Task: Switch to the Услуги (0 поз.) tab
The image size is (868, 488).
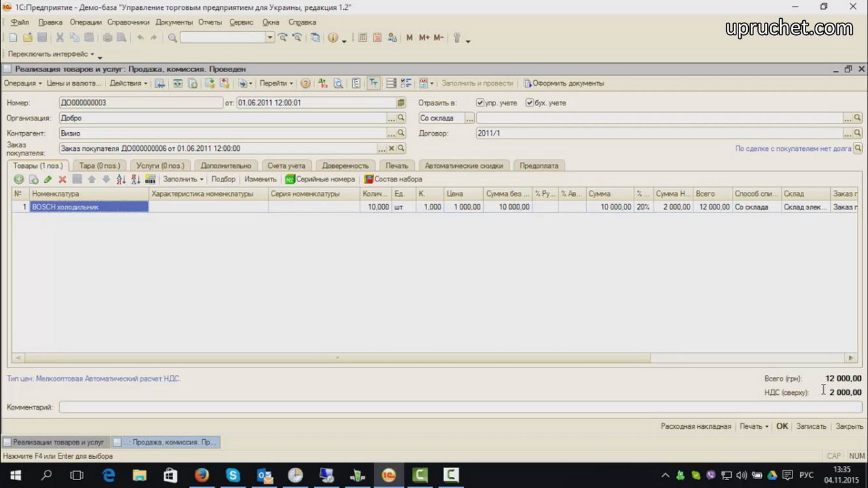Action: [160, 166]
